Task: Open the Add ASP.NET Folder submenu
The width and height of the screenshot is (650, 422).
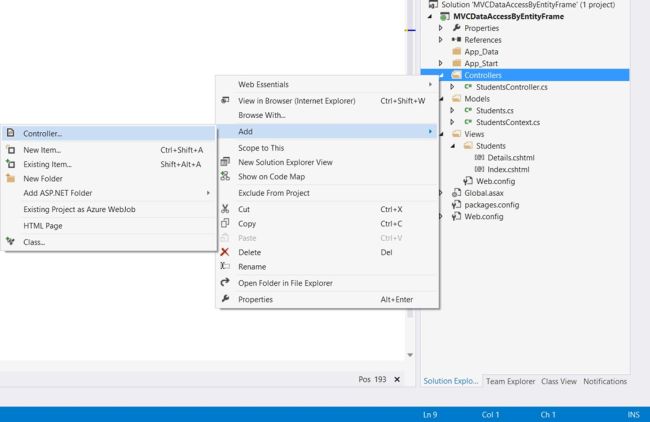Action: (x=109, y=193)
